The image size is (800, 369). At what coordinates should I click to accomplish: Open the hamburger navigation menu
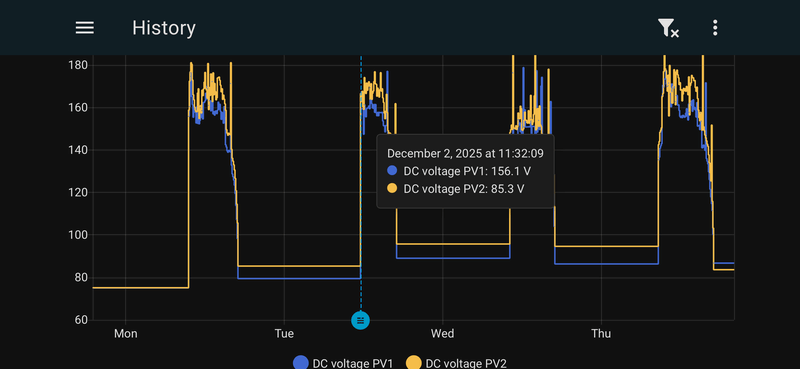point(85,28)
